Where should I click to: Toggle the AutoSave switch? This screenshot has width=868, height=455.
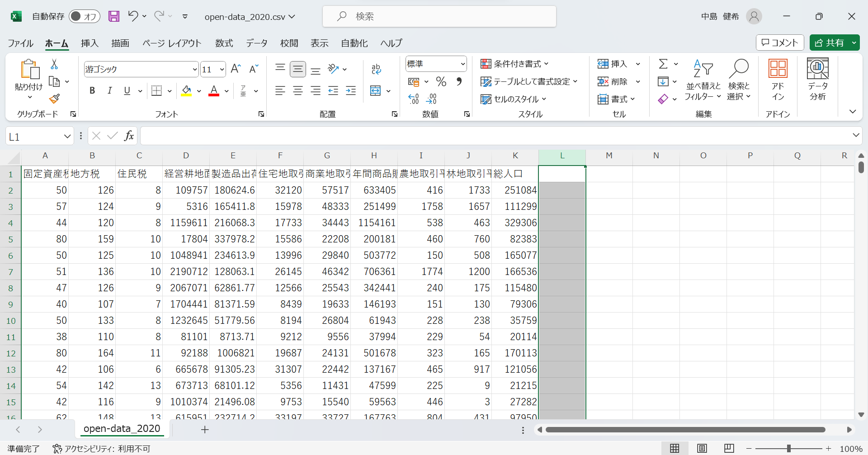click(85, 17)
